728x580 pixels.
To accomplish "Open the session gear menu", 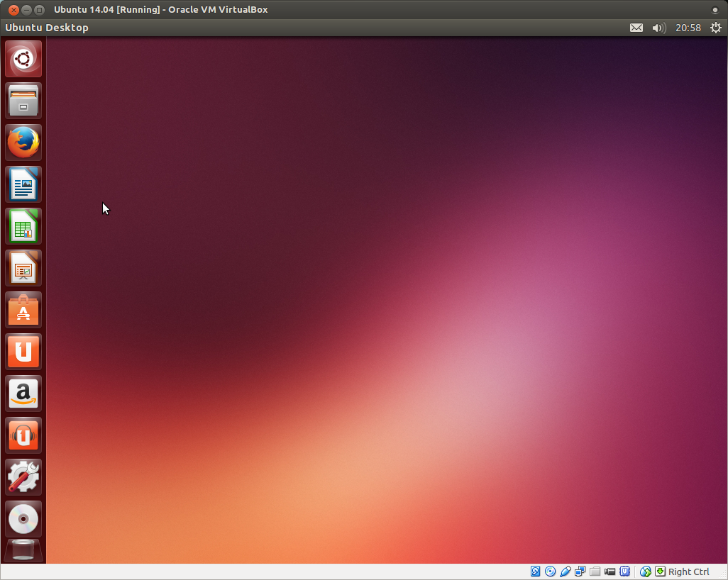I will click(715, 27).
